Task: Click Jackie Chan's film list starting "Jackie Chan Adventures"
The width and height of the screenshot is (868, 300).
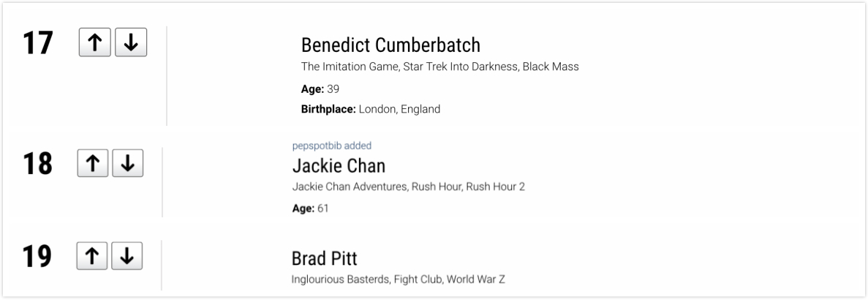Action: (x=408, y=187)
